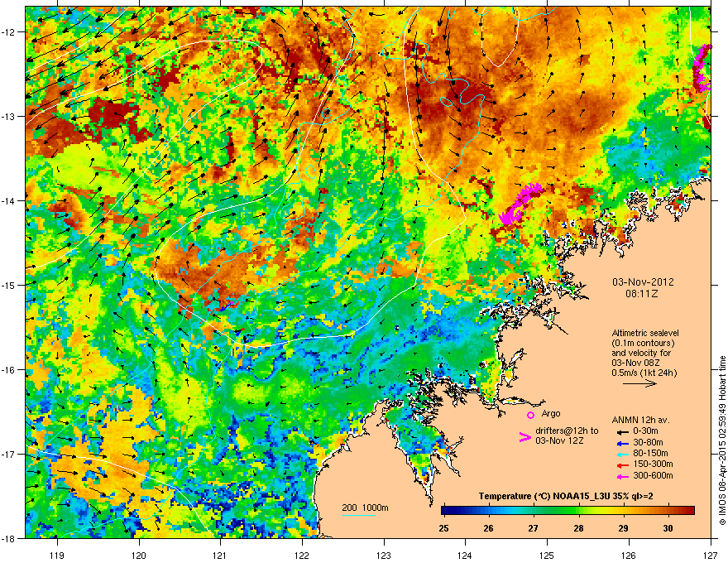Click latitude axis label -18
The width and height of the screenshot is (728, 563).
coord(9,538)
